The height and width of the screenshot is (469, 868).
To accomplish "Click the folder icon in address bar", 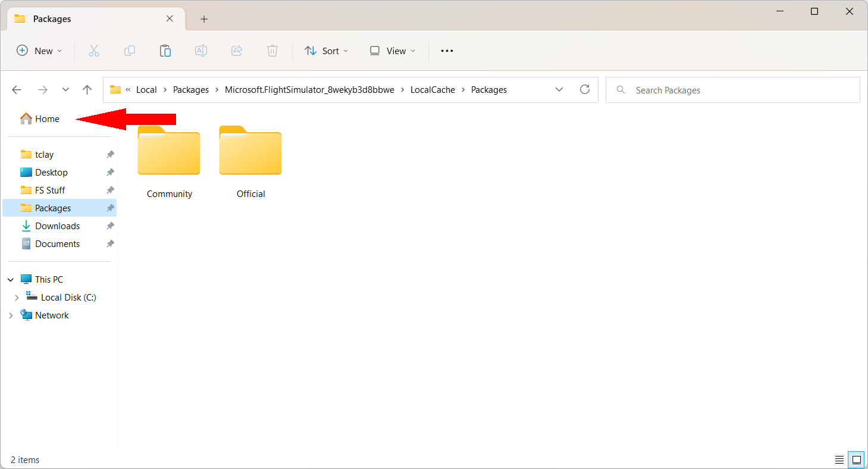I will [x=115, y=90].
